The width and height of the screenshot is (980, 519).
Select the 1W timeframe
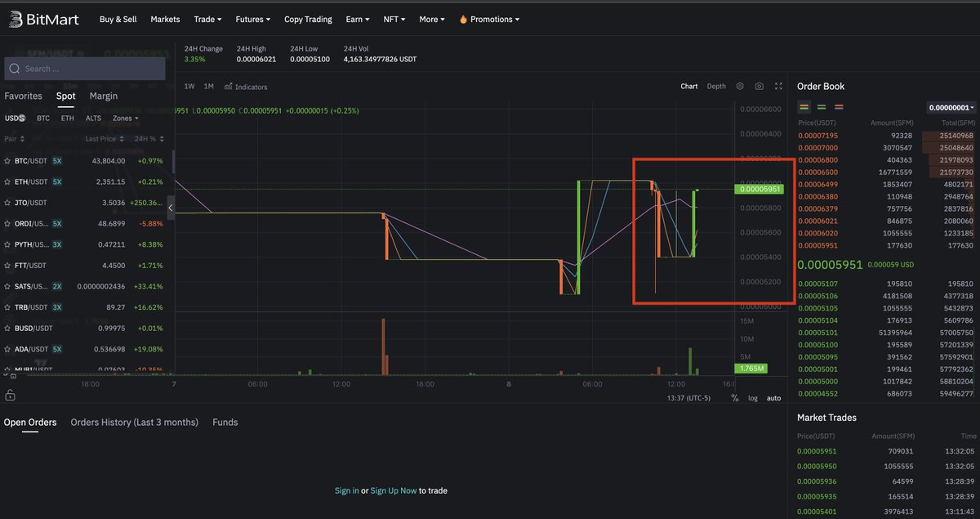(189, 87)
